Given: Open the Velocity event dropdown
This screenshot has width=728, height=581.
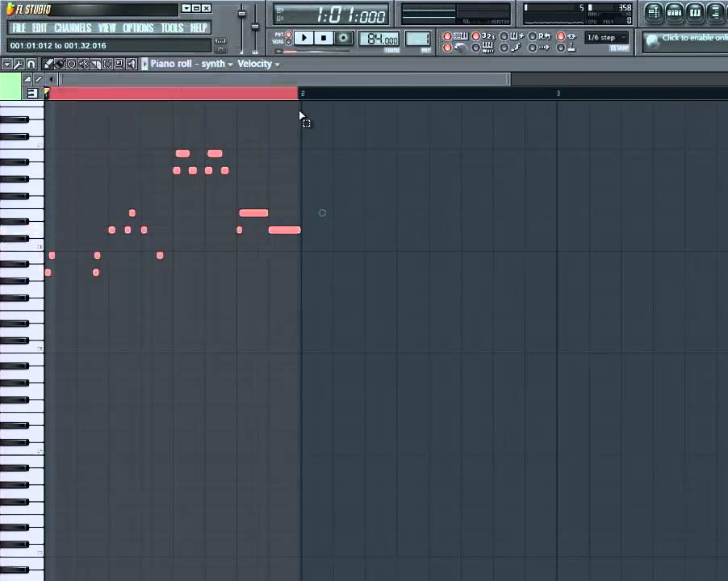Looking at the screenshot, I should tap(258, 64).
